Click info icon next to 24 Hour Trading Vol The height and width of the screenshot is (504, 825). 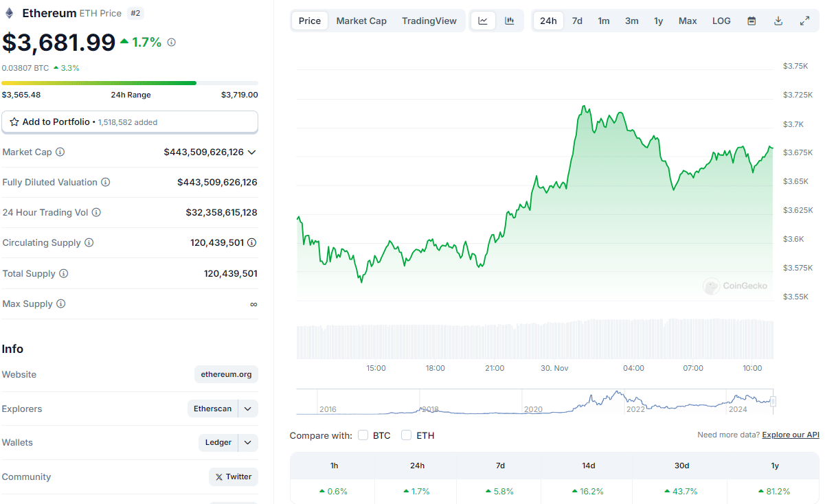(96, 212)
